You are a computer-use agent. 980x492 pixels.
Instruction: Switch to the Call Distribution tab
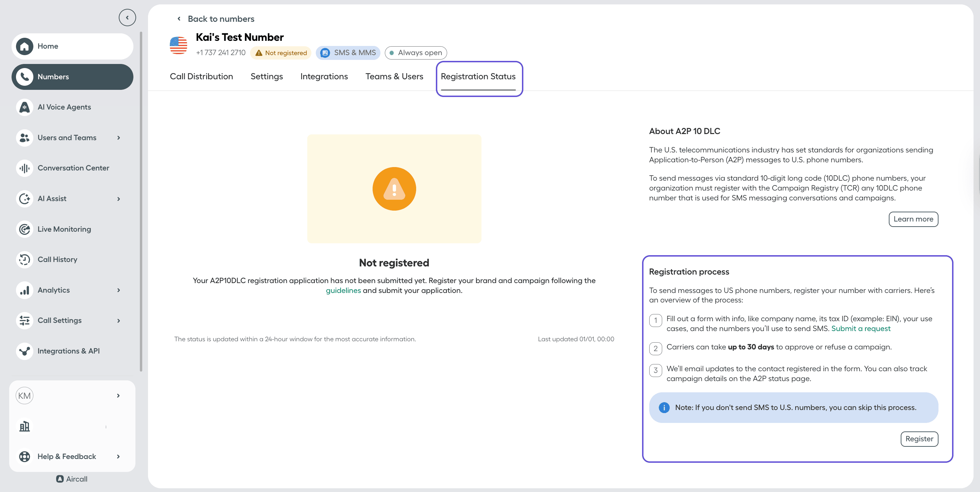coord(201,77)
